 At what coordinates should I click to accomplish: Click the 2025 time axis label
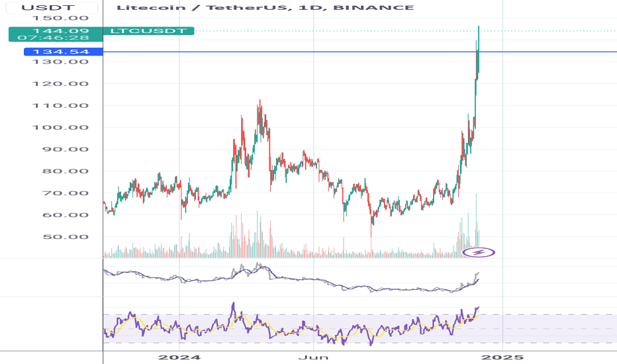[x=502, y=357]
